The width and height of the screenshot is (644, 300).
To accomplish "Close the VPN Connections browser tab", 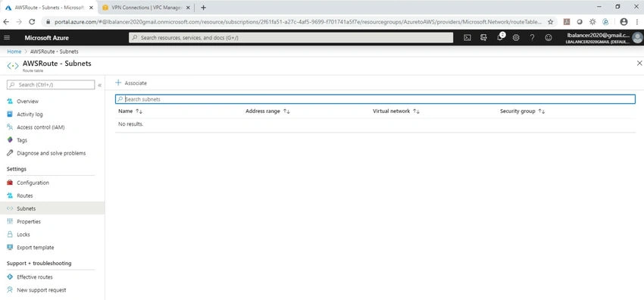I will click(x=187, y=8).
